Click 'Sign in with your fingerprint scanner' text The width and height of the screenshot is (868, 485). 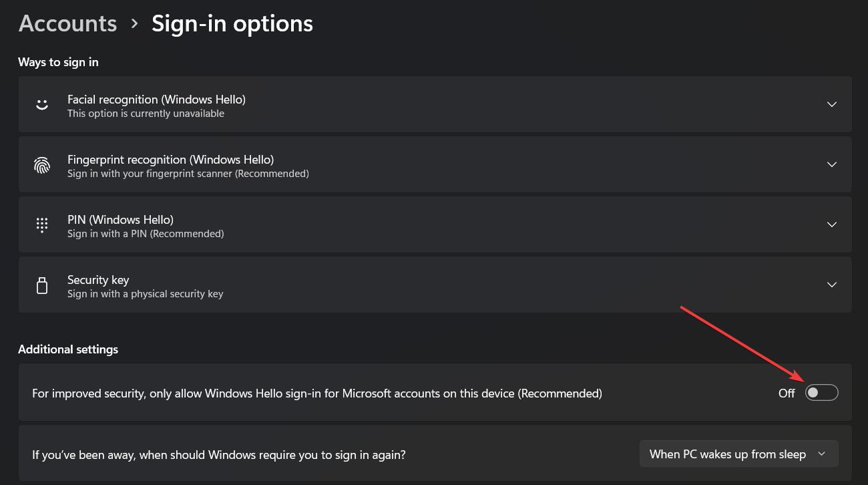[188, 174]
